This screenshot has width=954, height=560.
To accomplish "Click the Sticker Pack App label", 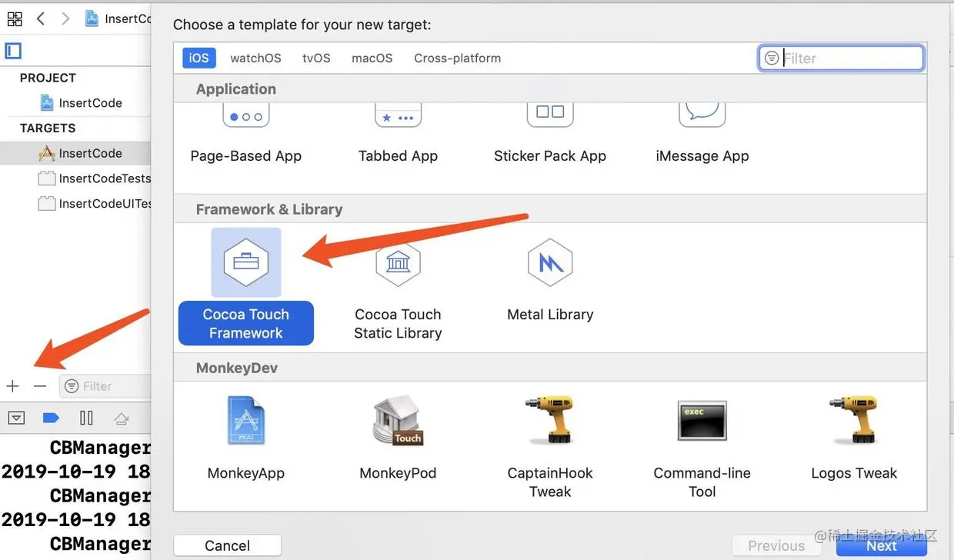I will click(550, 156).
